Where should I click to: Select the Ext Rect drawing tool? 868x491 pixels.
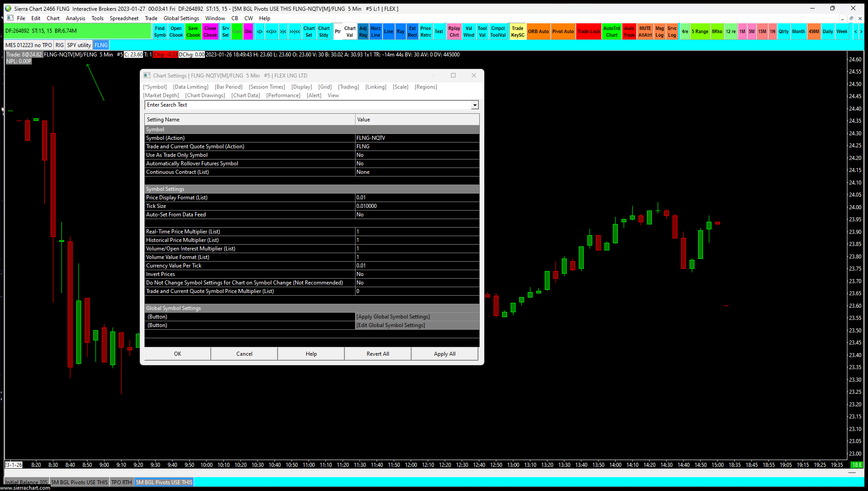pyautogui.click(x=412, y=31)
